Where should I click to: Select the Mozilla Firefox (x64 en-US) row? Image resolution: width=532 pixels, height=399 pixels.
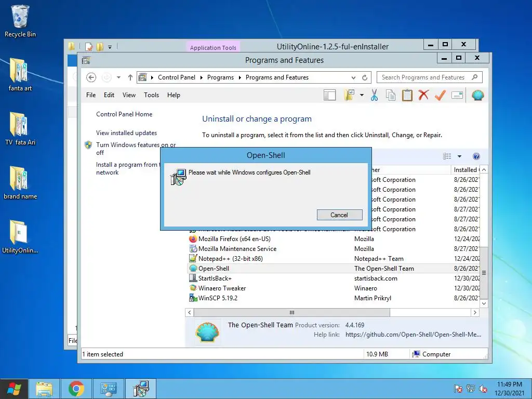(x=334, y=239)
